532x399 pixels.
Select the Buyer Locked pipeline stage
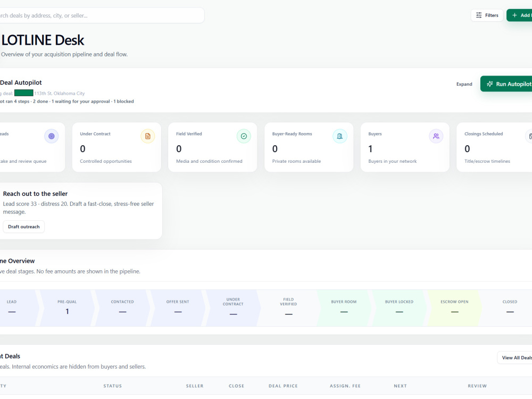400,307
